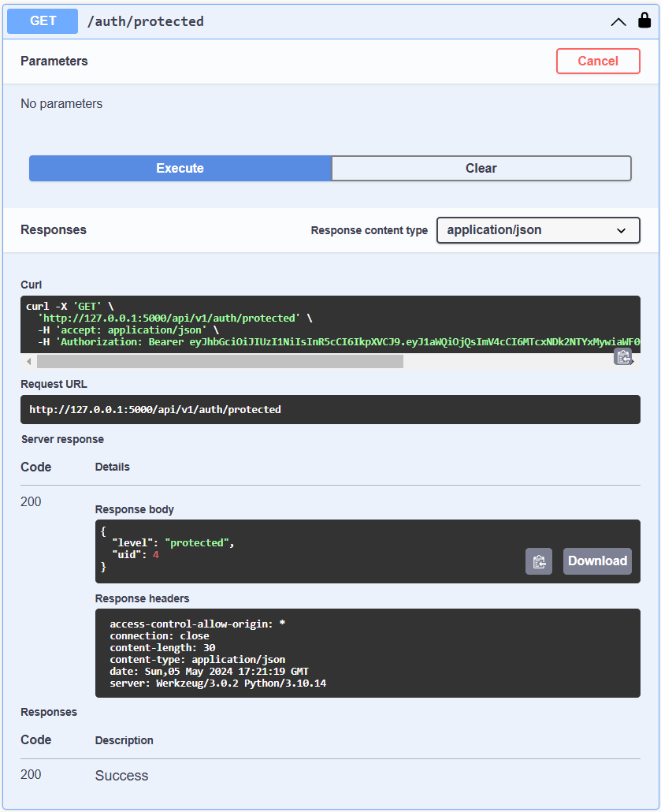Execute the API request
The height and width of the screenshot is (812, 661).
(180, 168)
